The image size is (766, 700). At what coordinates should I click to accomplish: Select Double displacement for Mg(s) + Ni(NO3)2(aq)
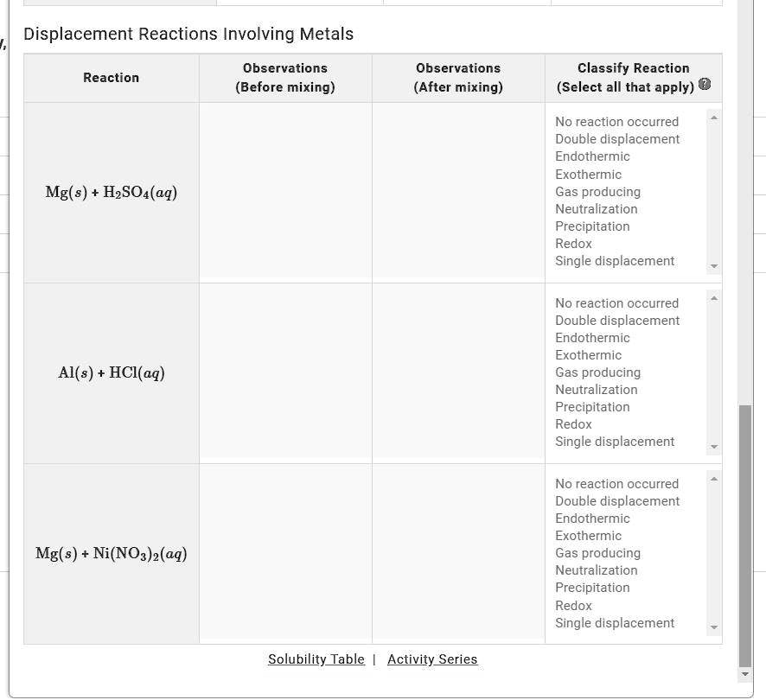tap(616, 500)
